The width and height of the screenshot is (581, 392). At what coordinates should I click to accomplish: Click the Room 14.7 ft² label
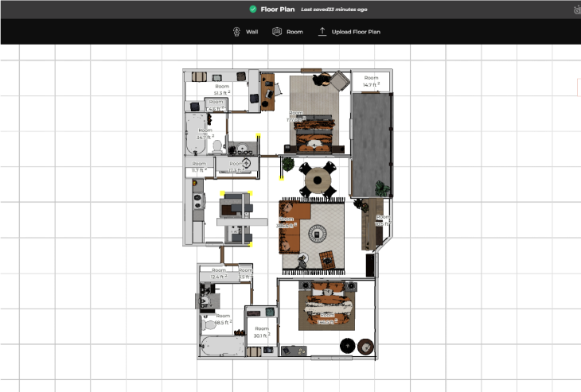click(371, 81)
